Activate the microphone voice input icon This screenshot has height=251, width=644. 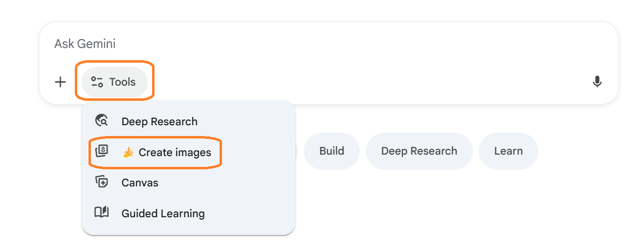click(x=597, y=82)
